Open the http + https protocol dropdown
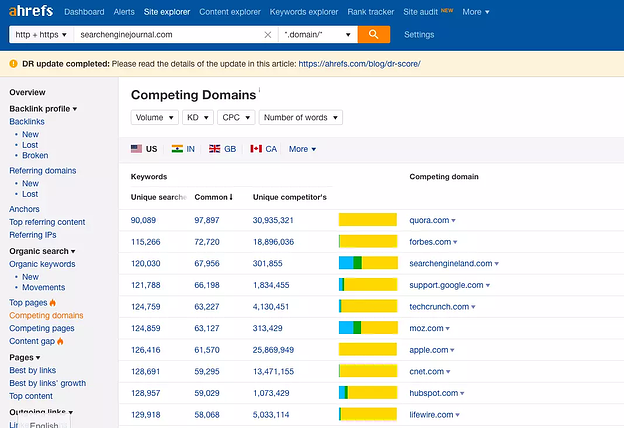624x428 pixels. tap(41, 35)
